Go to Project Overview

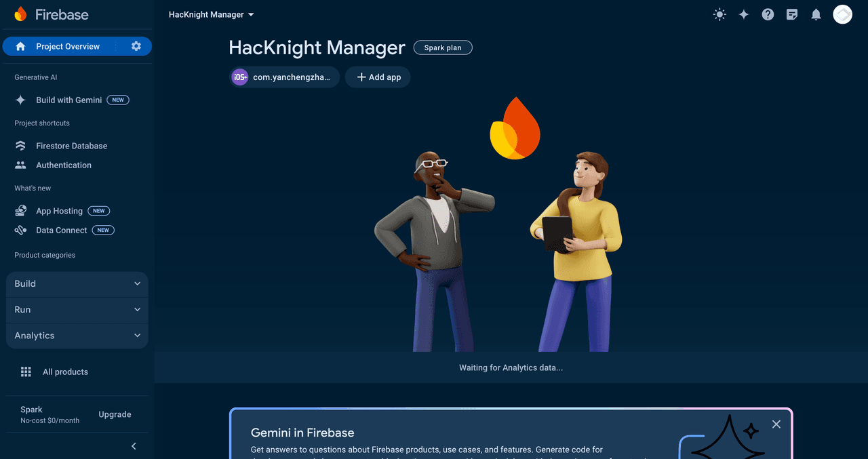click(x=67, y=46)
